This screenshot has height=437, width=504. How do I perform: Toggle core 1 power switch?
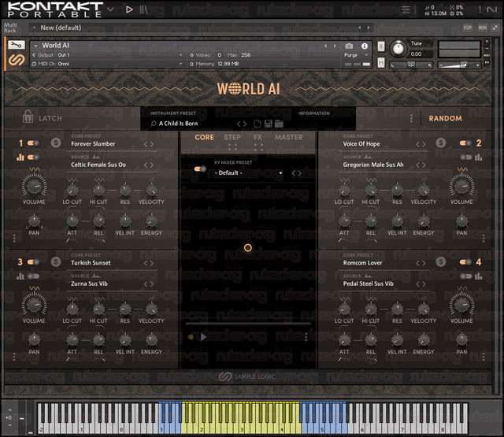(x=33, y=143)
